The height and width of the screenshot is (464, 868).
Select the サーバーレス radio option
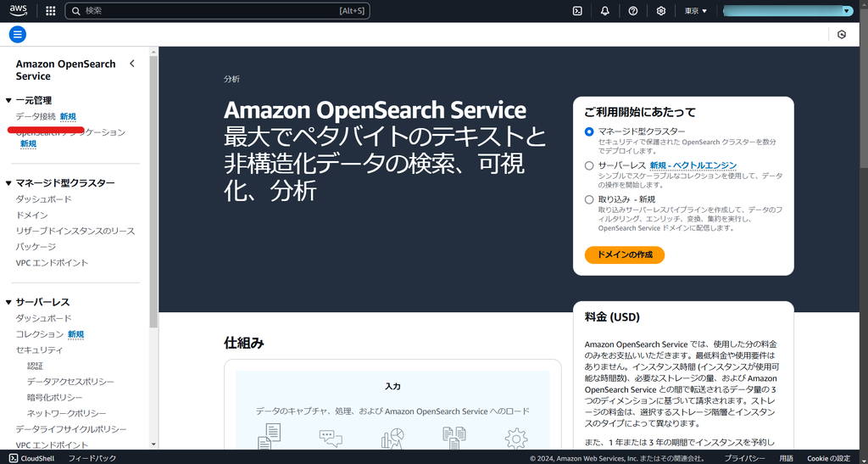(x=589, y=165)
